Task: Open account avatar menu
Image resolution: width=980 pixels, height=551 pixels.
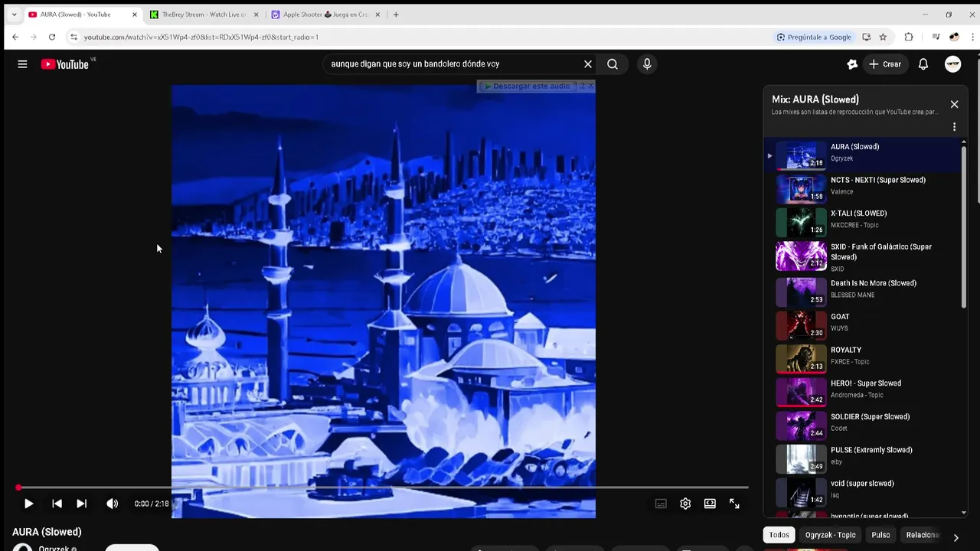Action: pos(952,64)
